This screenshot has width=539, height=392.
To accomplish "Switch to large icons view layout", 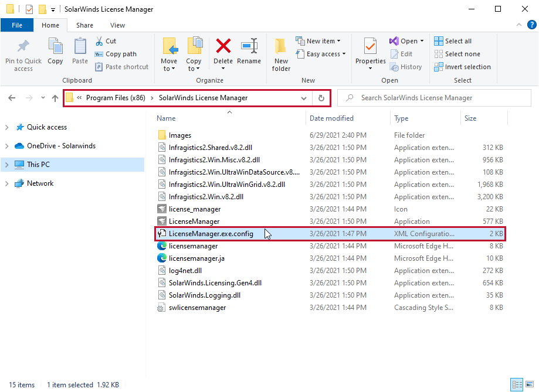I will [530, 385].
